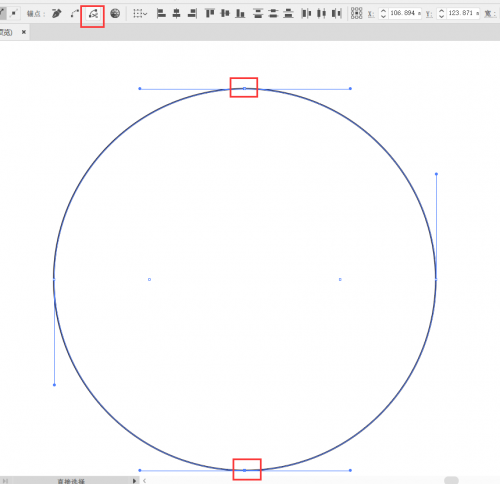This screenshot has width=500, height=484.
Task: Click horizontal align left icon
Action: 161,14
